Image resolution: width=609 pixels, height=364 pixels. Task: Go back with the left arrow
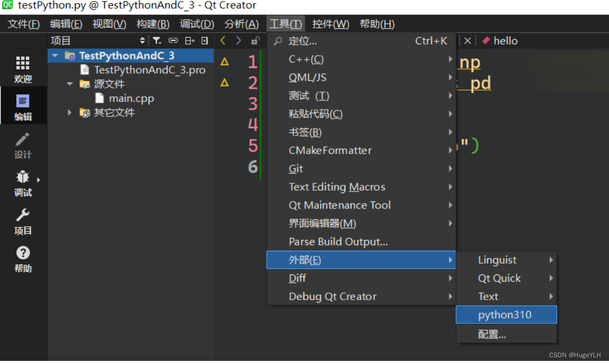coord(222,40)
